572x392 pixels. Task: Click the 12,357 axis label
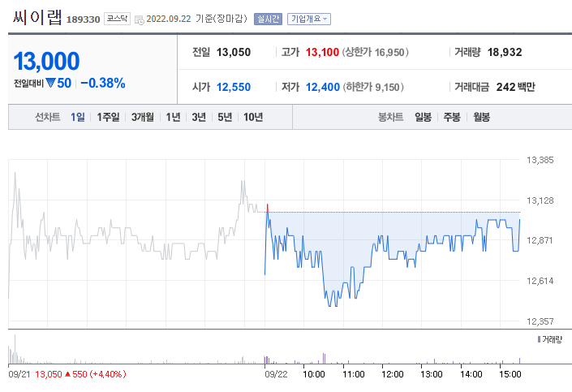pos(540,321)
